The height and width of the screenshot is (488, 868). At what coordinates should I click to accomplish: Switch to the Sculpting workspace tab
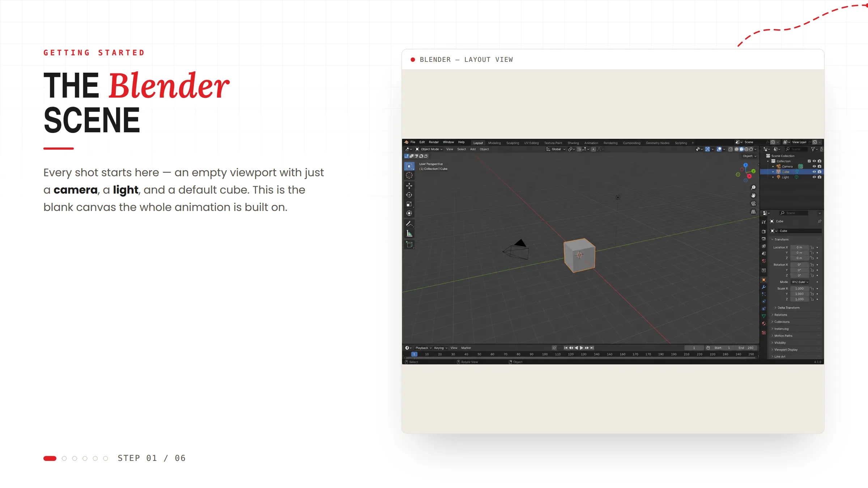point(512,143)
